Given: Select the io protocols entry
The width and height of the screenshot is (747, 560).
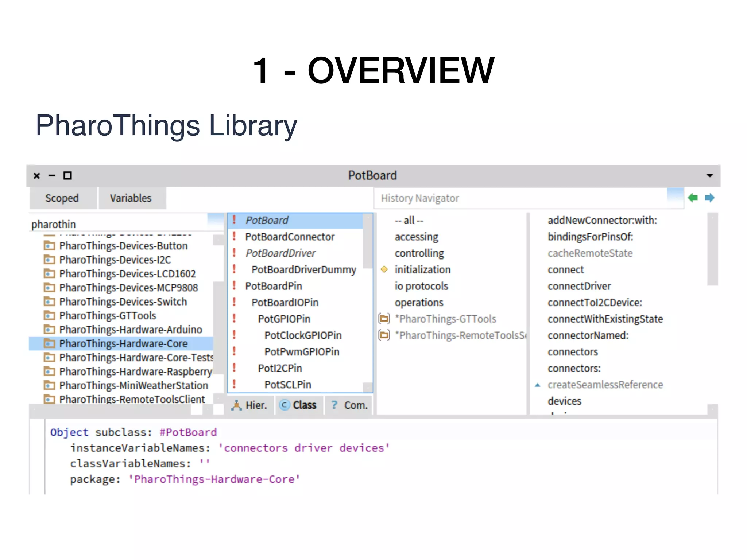Looking at the screenshot, I should pyautogui.click(x=421, y=286).
